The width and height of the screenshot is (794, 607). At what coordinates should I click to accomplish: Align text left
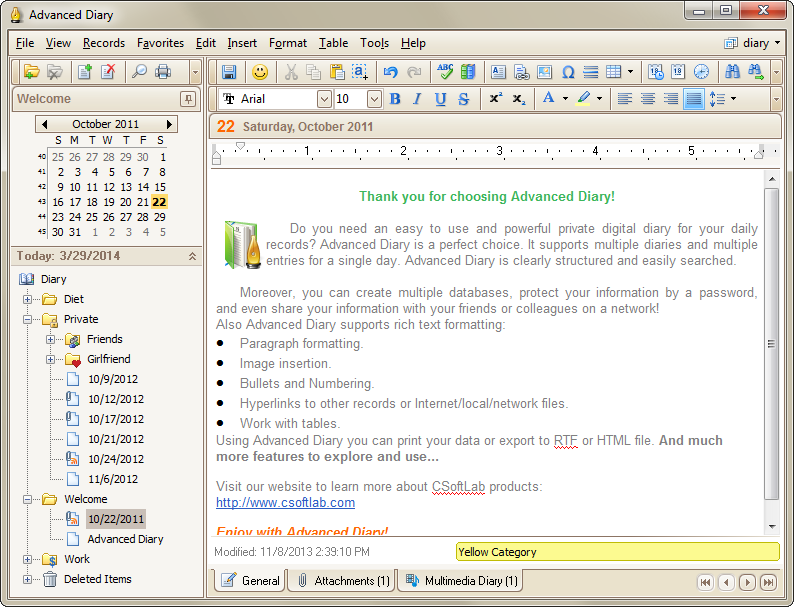[x=625, y=99]
